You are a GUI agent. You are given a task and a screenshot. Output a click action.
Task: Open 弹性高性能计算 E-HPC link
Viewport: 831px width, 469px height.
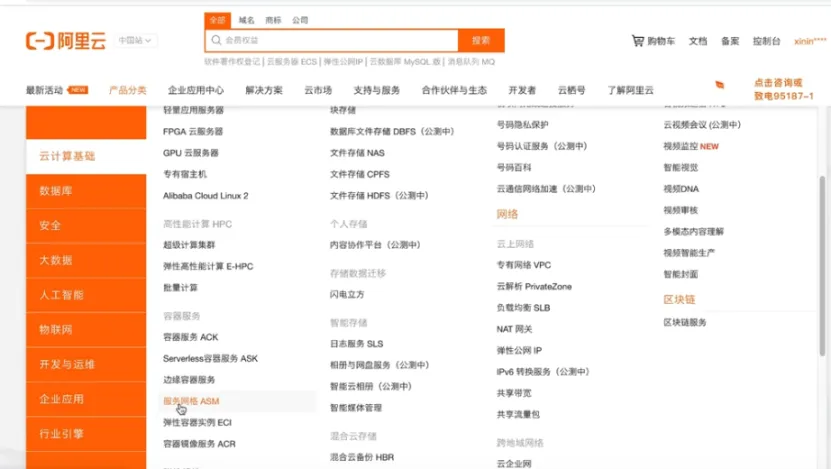[208, 266]
